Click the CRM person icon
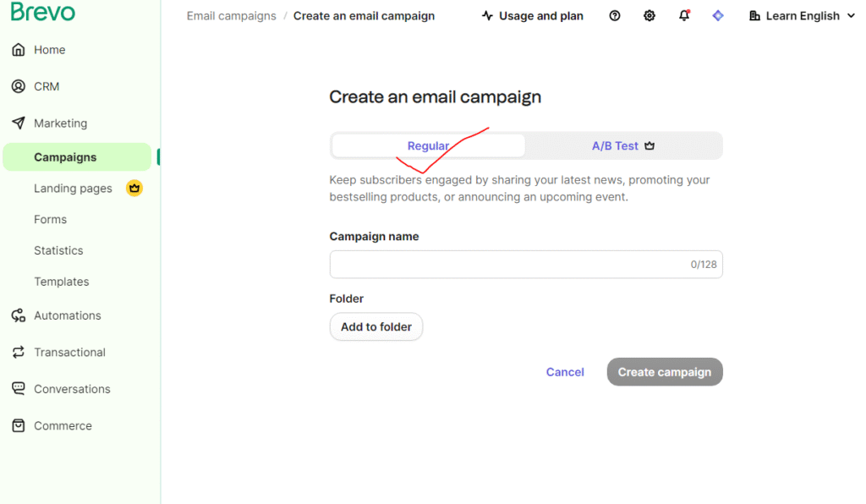The width and height of the screenshot is (866, 504). pos(19,86)
